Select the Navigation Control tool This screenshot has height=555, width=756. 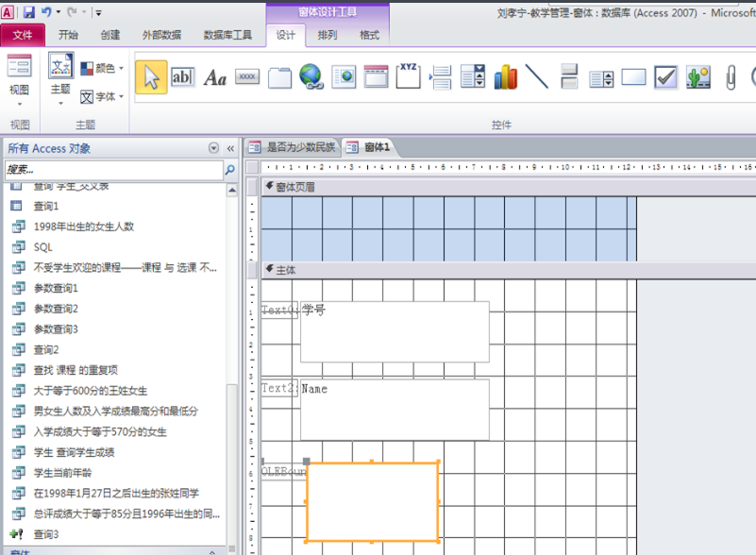376,77
